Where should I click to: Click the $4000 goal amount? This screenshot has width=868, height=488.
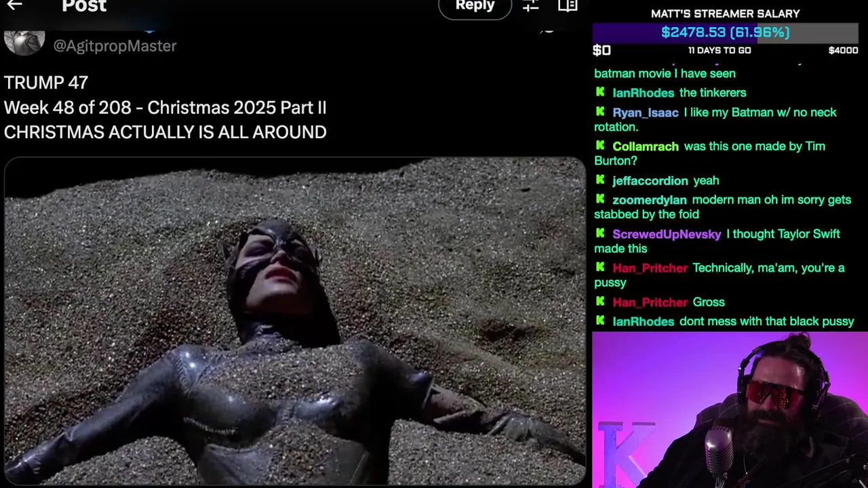click(x=843, y=51)
